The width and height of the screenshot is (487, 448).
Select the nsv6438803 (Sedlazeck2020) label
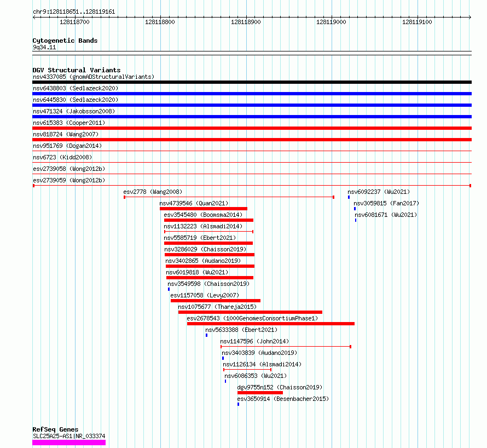click(x=76, y=88)
